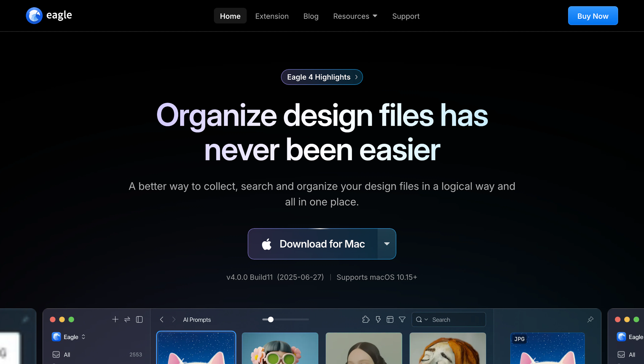Select the AI Prompts folder header

pos(197,320)
